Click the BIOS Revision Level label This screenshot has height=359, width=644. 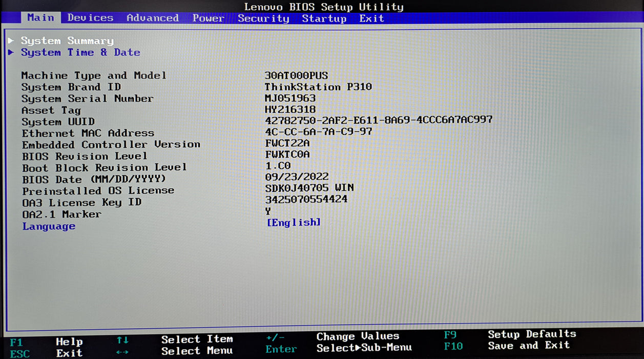coord(85,156)
